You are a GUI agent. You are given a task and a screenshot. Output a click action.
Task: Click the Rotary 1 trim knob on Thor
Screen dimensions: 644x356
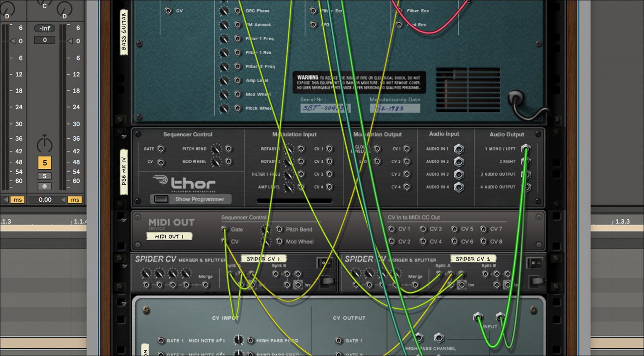(x=289, y=149)
